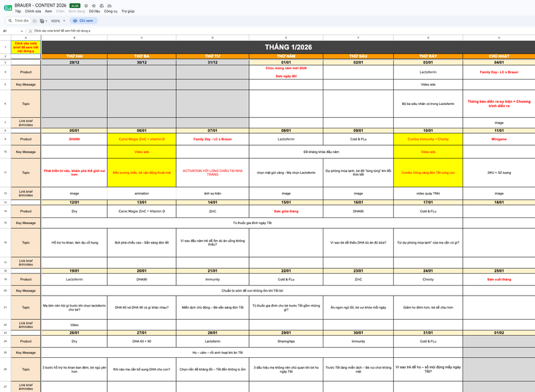Select the Bộ ba siêu nhân có trong Lactoferrin cell

point(428,104)
